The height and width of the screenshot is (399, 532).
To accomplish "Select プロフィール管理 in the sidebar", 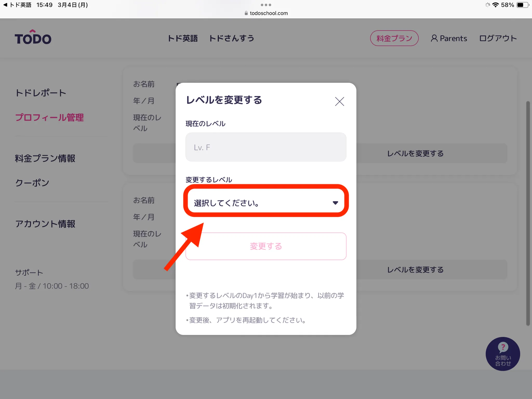I will pyautogui.click(x=49, y=117).
